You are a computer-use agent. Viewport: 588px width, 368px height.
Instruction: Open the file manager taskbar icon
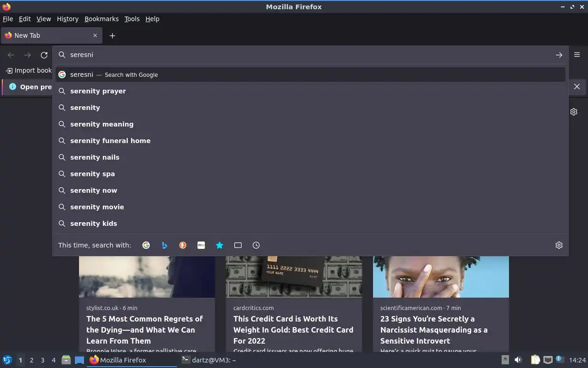(x=66, y=360)
